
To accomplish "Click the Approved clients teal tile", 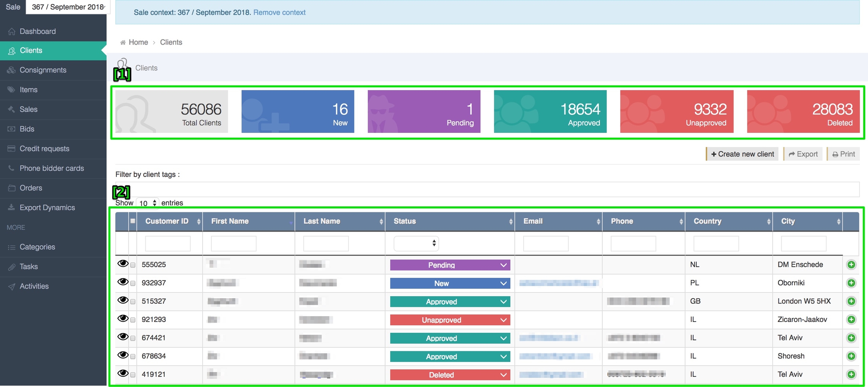I will point(550,111).
